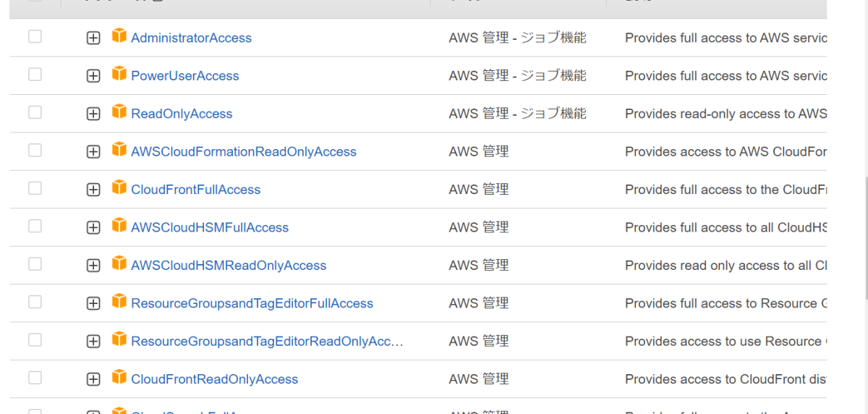Image resolution: width=868 pixels, height=414 pixels.
Task: Click 'Provides full access to Resource G' description
Action: [726, 303]
